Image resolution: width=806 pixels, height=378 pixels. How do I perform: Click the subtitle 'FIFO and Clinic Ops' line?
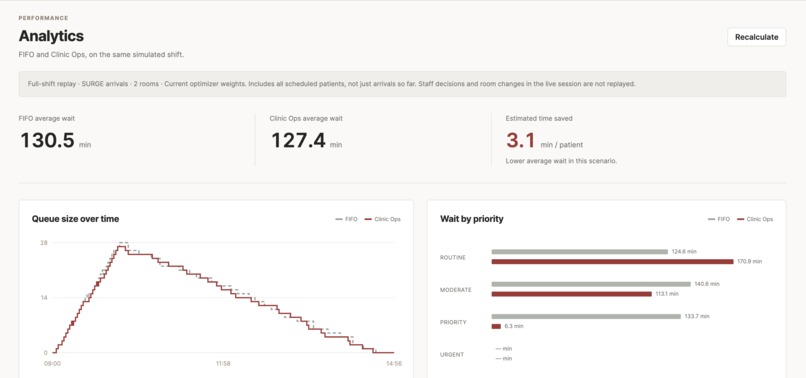tap(101, 54)
